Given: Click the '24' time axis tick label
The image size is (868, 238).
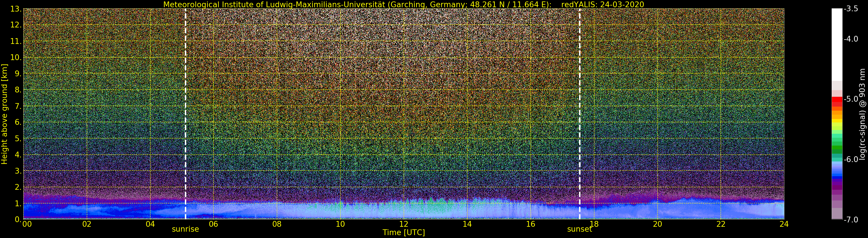Looking at the screenshot, I should tap(784, 224).
